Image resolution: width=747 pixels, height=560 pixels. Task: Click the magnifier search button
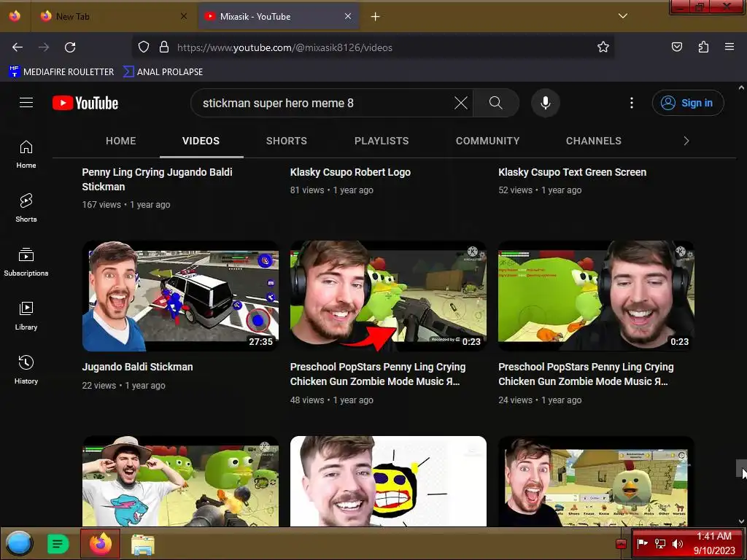495,103
